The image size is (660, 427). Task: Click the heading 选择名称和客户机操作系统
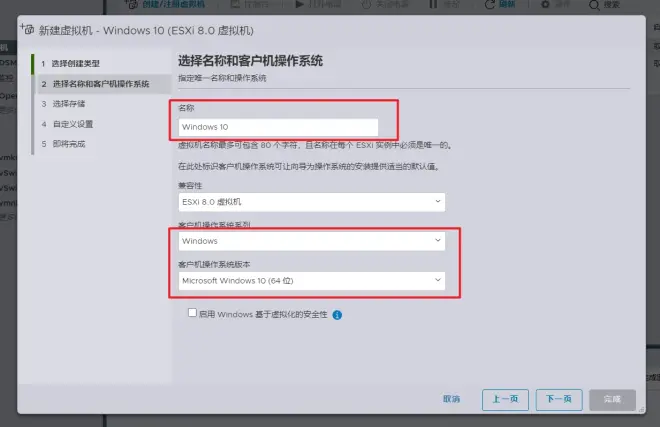point(250,61)
